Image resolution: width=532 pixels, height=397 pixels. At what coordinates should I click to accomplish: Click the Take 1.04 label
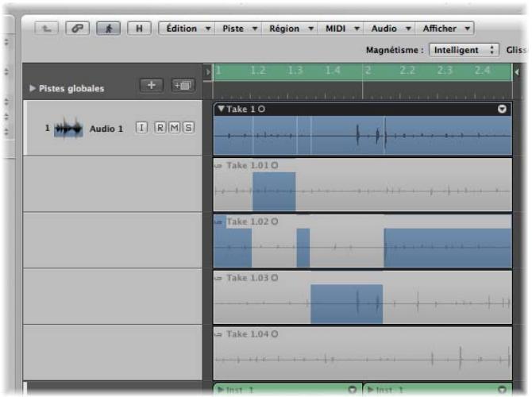(248, 334)
